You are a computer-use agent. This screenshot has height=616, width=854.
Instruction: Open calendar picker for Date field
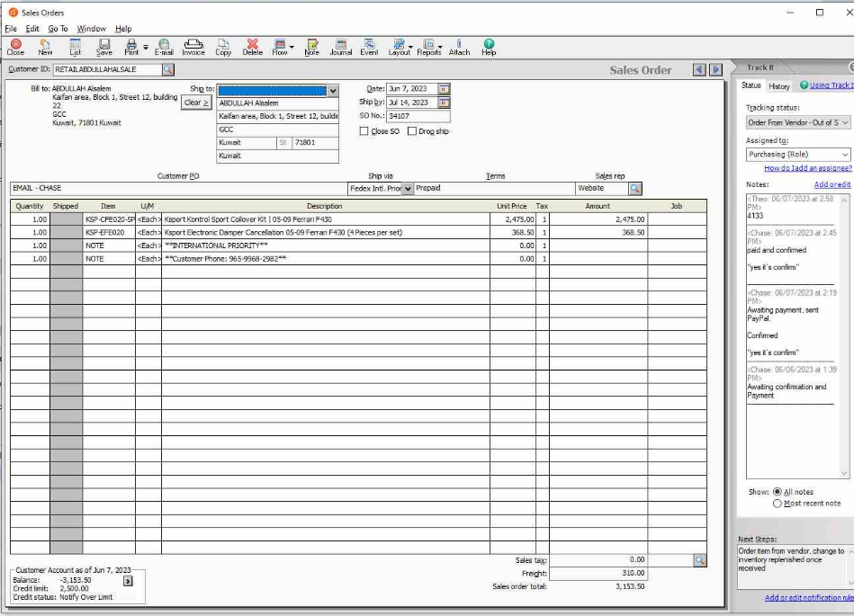pos(444,89)
